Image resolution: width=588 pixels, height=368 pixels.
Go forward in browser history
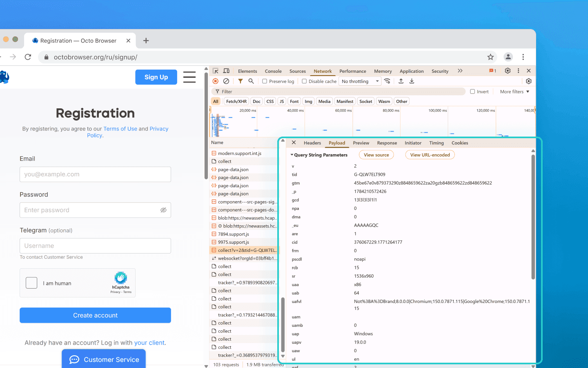[x=13, y=57]
